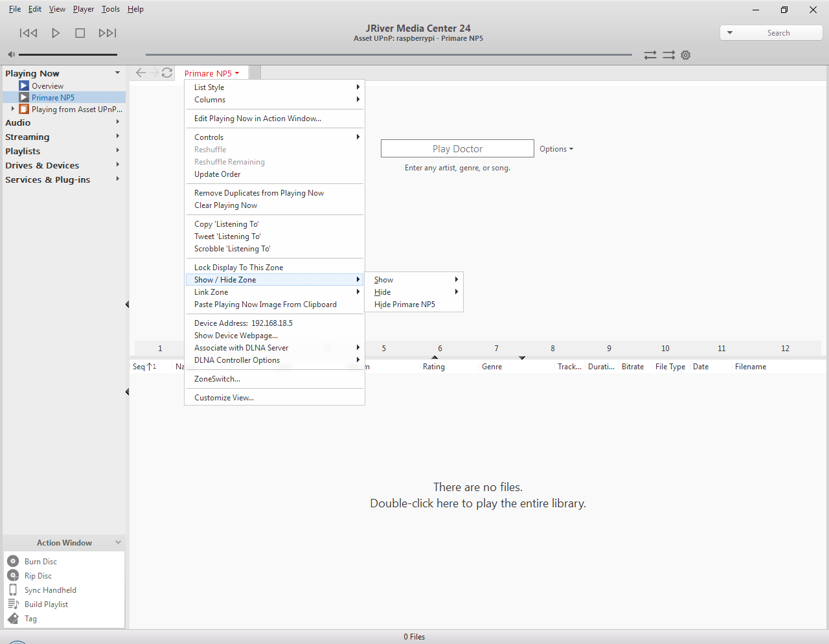Click the Overview icon in Playing Now

click(24, 86)
